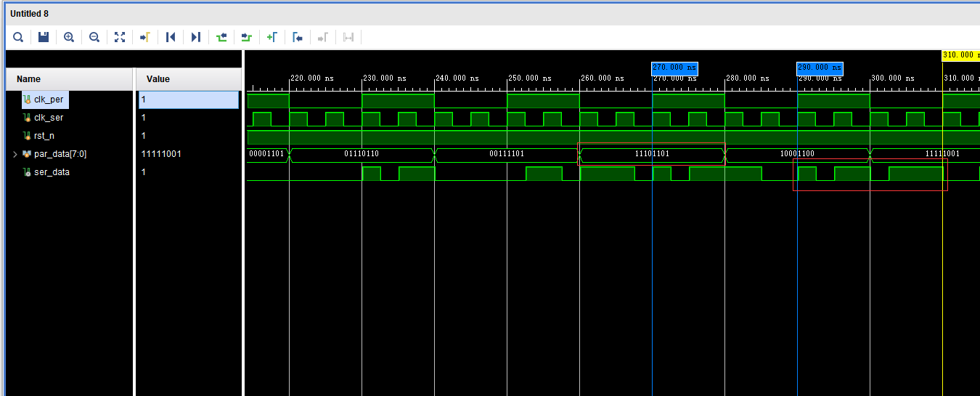Go to the next marker (greyed)
This screenshot has height=396, width=980.
[322, 37]
